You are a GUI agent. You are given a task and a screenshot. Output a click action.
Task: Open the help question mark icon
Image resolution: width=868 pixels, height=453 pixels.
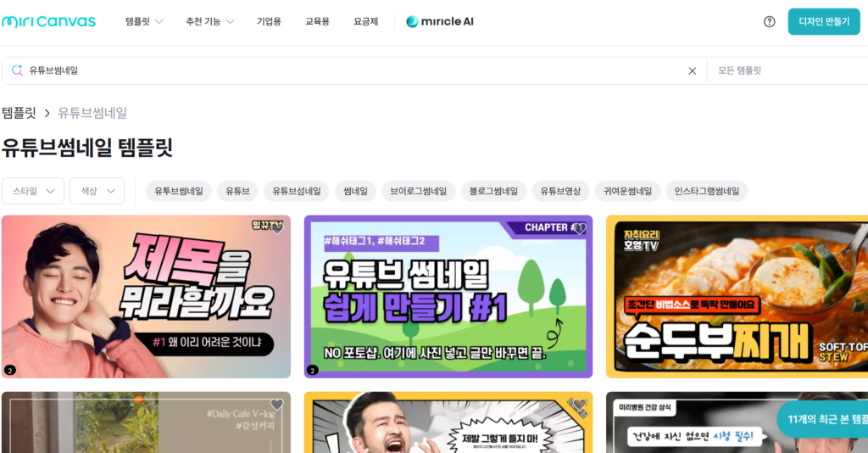pos(769,22)
